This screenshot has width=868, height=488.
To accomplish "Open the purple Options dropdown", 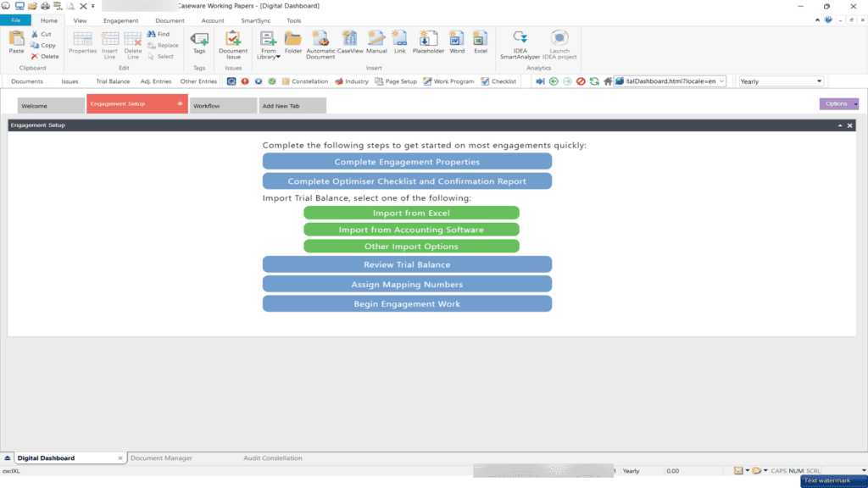I will pyautogui.click(x=838, y=103).
